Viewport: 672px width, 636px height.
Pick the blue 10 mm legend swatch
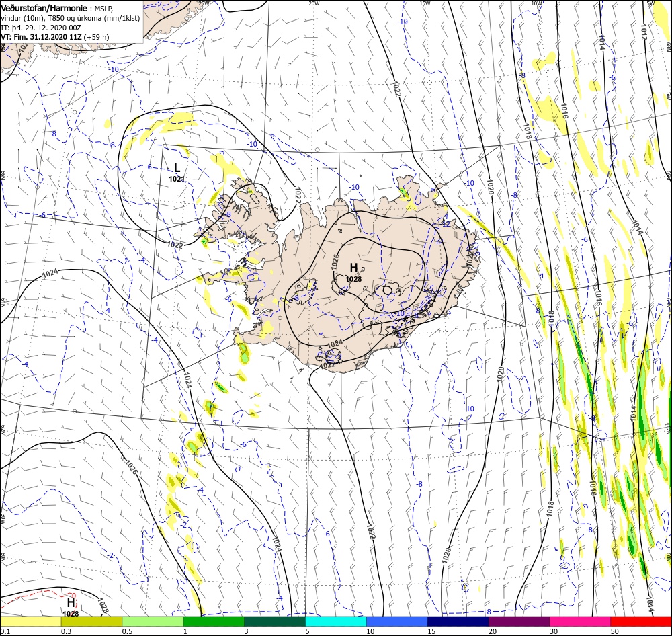pyautogui.click(x=397, y=621)
